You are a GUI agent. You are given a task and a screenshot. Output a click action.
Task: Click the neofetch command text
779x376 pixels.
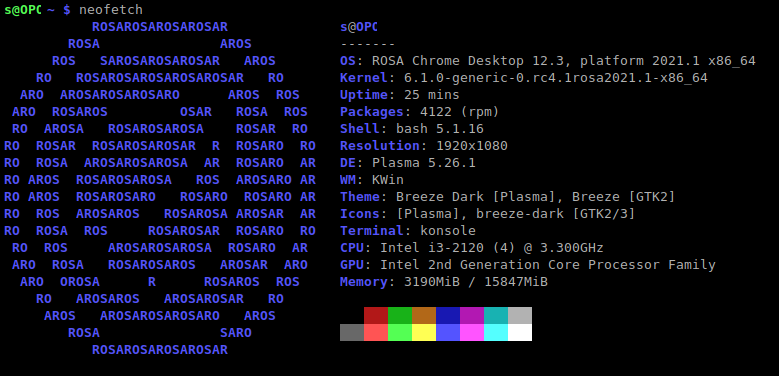(x=111, y=9)
